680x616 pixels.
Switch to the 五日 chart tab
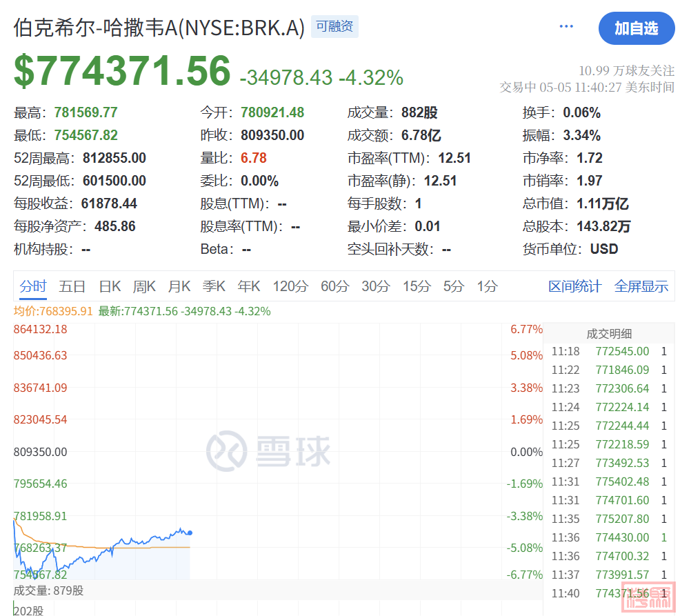pyautogui.click(x=72, y=286)
